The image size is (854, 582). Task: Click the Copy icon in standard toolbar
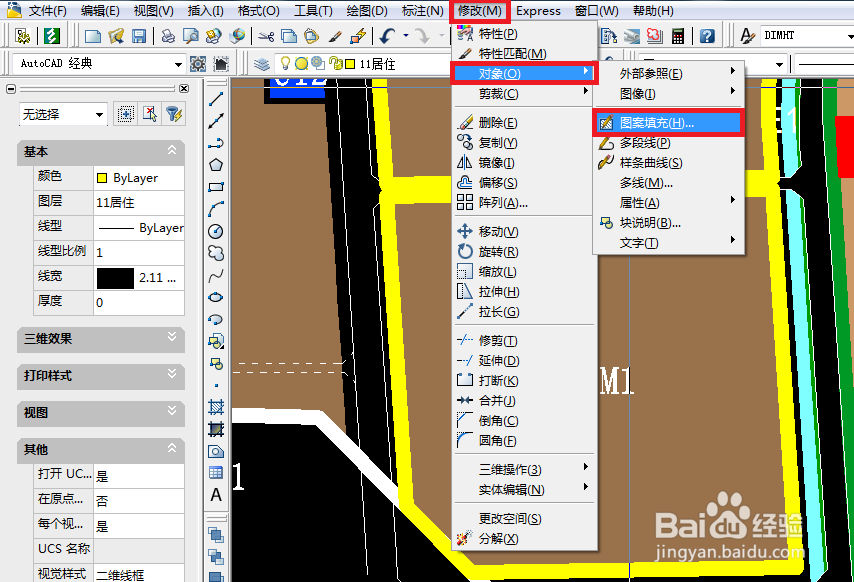[x=289, y=36]
